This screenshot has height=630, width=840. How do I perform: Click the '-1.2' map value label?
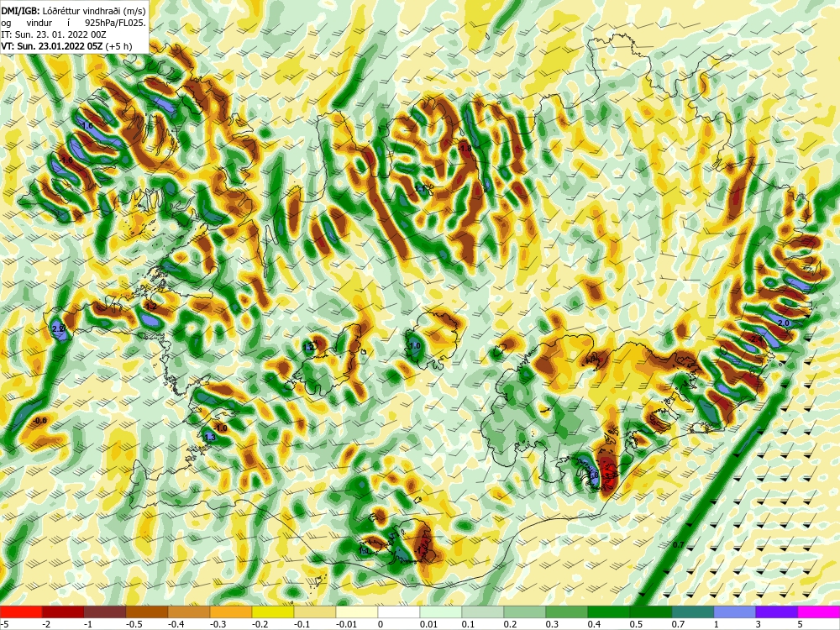point(150,307)
